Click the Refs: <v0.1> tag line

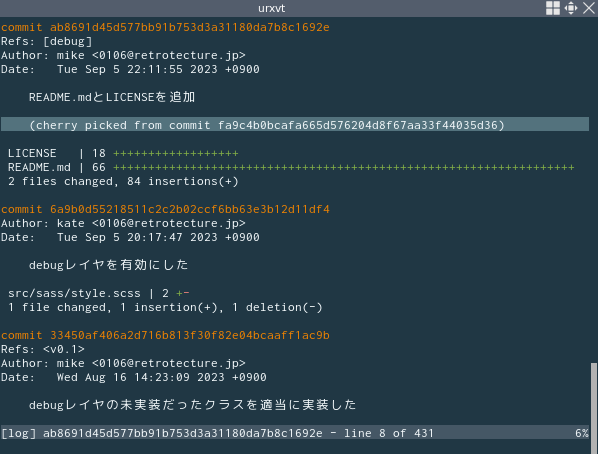[x=43, y=349]
